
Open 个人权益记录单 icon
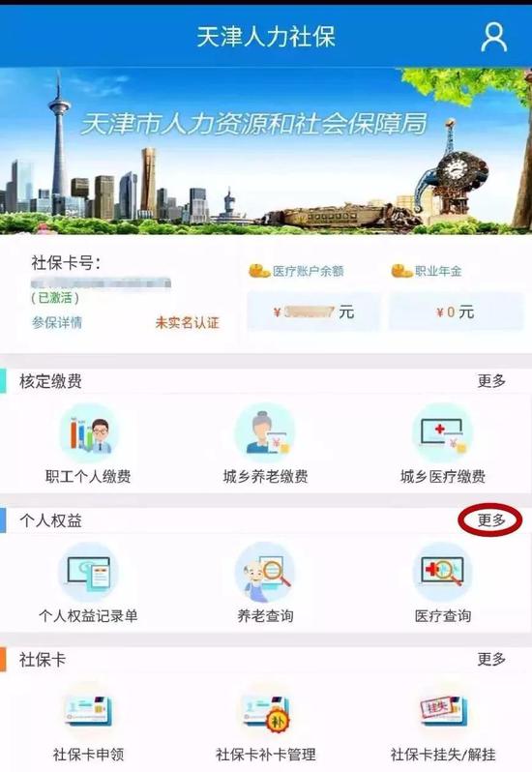tap(88, 573)
